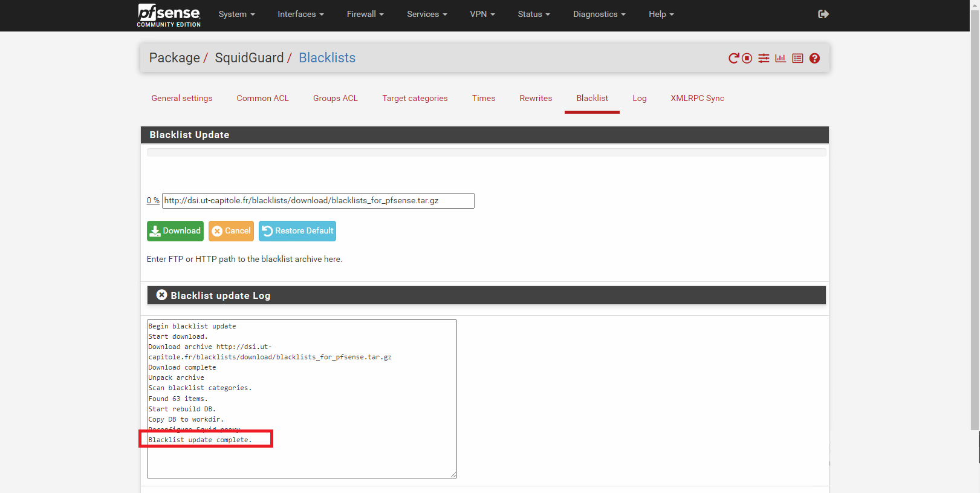Go to the Common ACL tab
The image size is (980, 493).
point(263,98)
